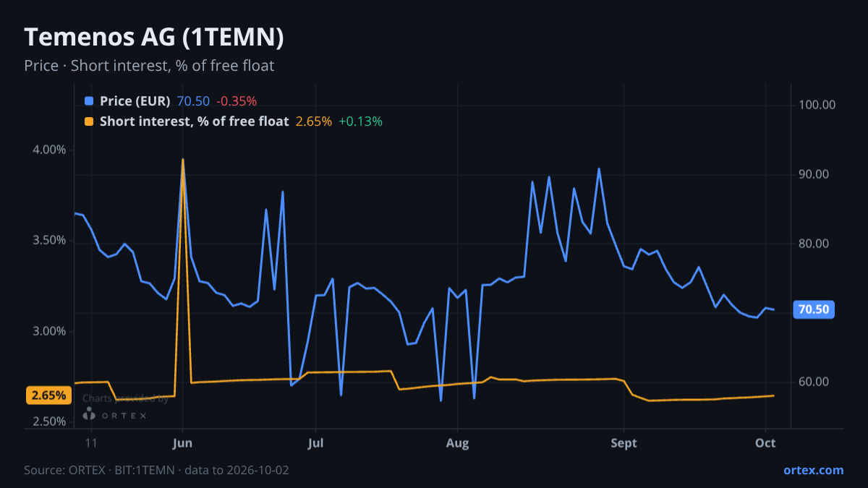Click the 4.00% left axis label
The width and height of the screenshot is (868, 488).
tap(51, 150)
